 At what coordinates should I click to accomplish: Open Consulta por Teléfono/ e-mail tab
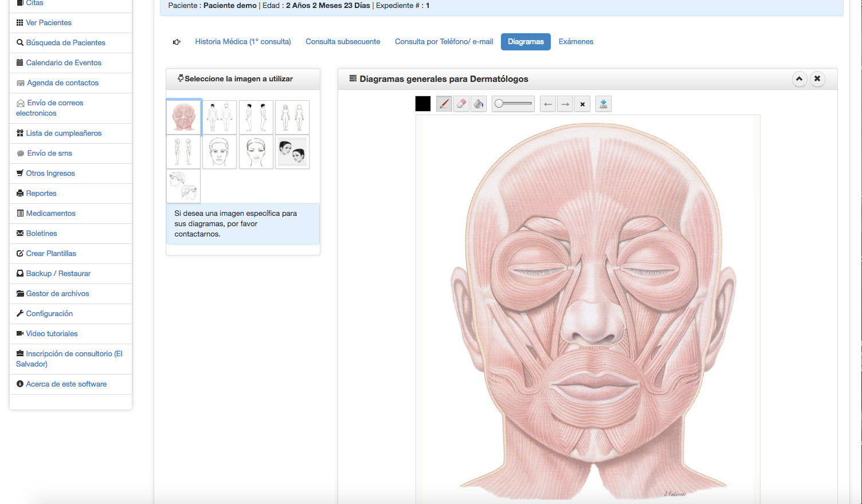444,42
